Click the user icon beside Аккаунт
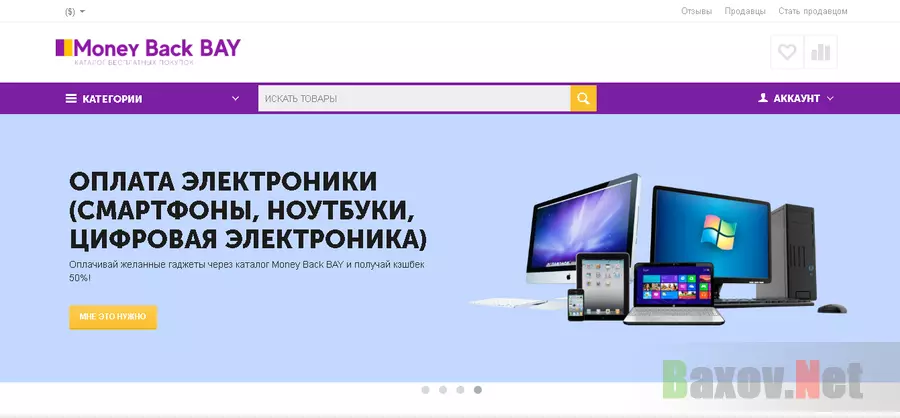Viewport: 900px width, 418px height. [x=763, y=98]
